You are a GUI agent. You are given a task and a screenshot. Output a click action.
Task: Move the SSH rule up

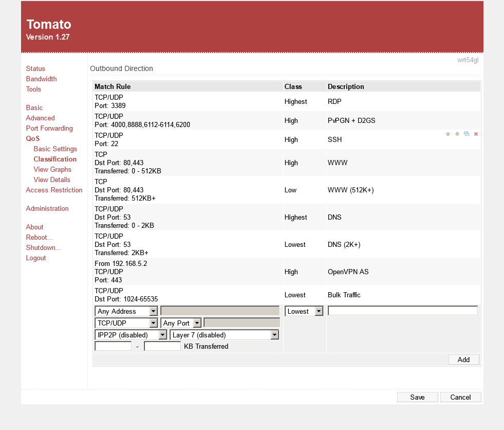[x=448, y=134]
